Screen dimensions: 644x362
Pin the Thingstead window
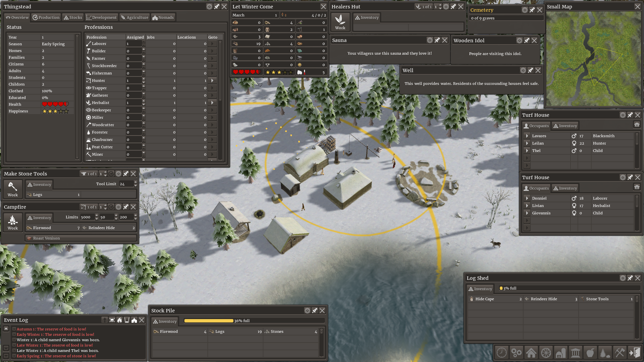point(217,7)
